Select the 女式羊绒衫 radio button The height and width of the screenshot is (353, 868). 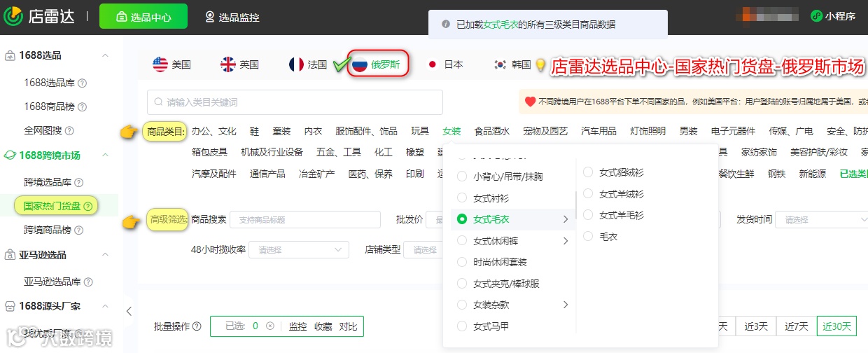pyautogui.click(x=587, y=194)
